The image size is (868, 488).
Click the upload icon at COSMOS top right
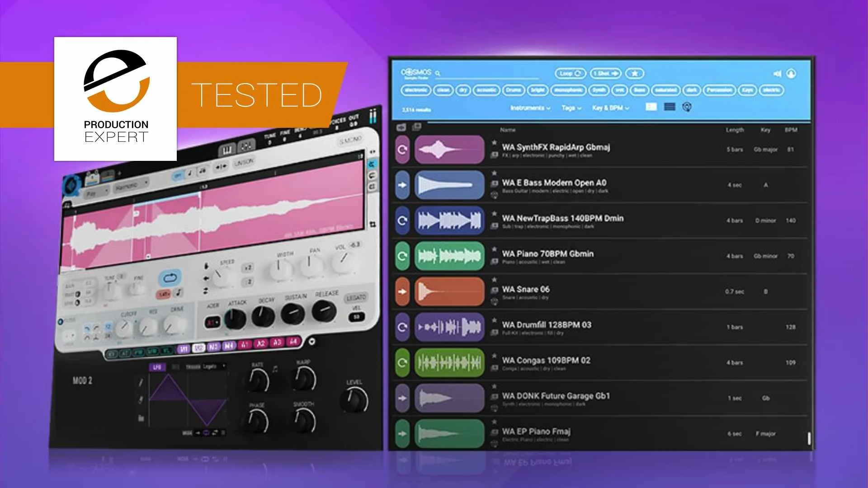point(791,74)
